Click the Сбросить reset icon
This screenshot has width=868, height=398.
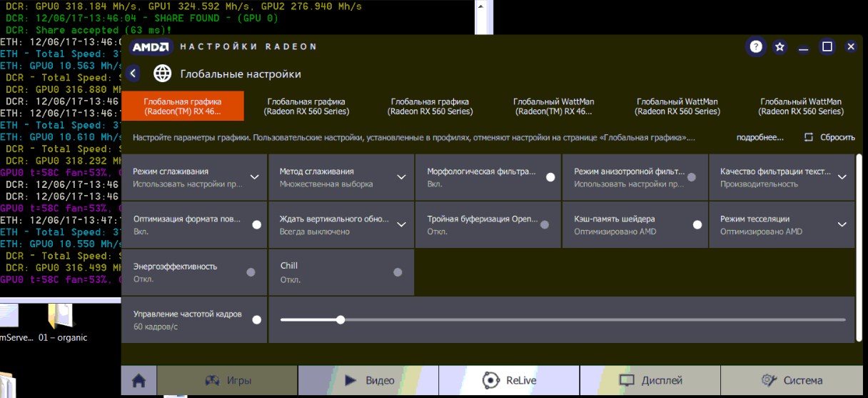tap(809, 137)
